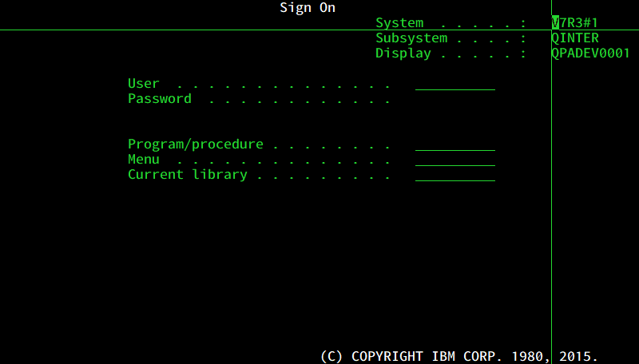Click the 'Sign On' title text
Screen dimensions: 639x364
pyautogui.click(x=308, y=8)
